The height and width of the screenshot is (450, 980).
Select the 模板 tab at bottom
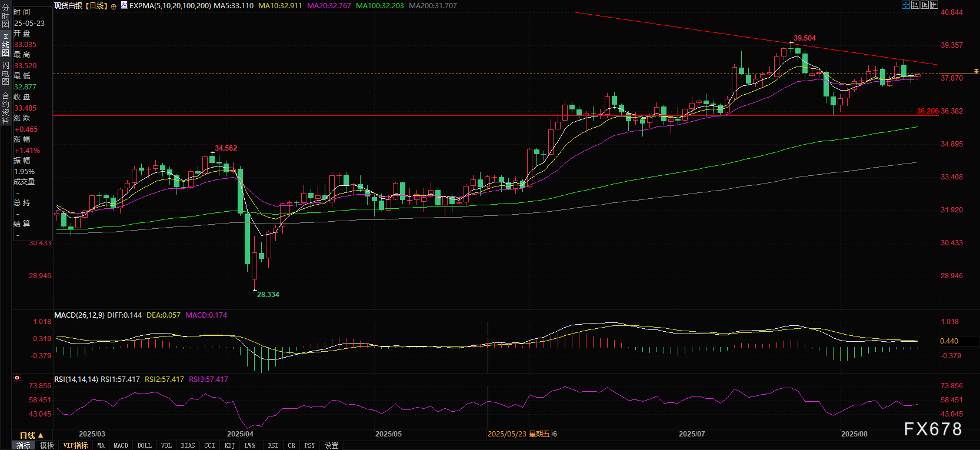[47, 445]
